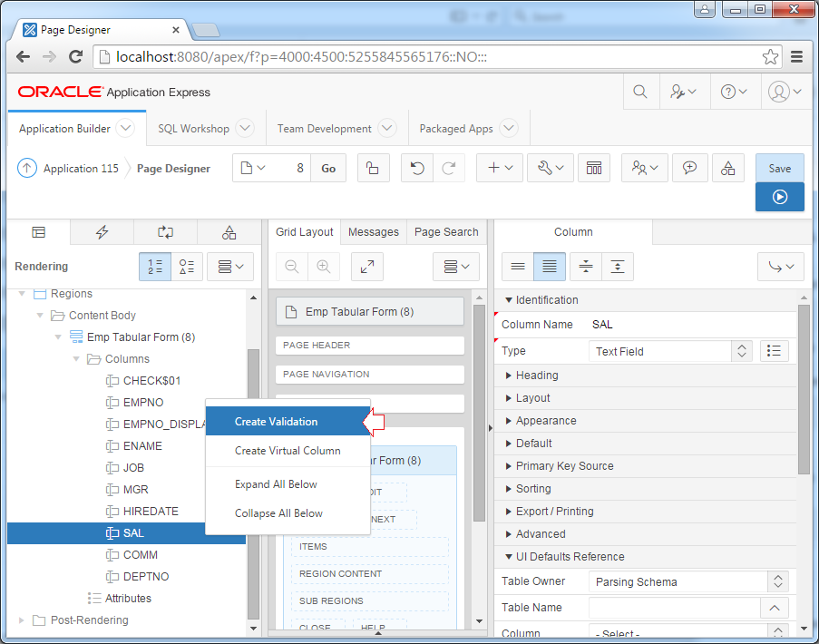The width and height of the screenshot is (819, 644).
Task: Click the Add Comment speech bubble icon
Action: [689, 168]
